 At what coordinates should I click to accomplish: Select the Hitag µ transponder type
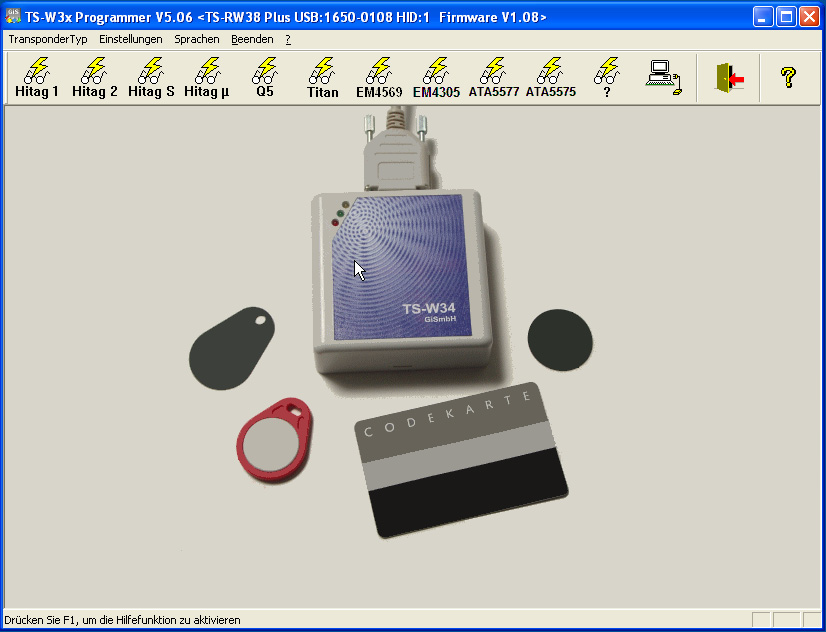(x=206, y=75)
